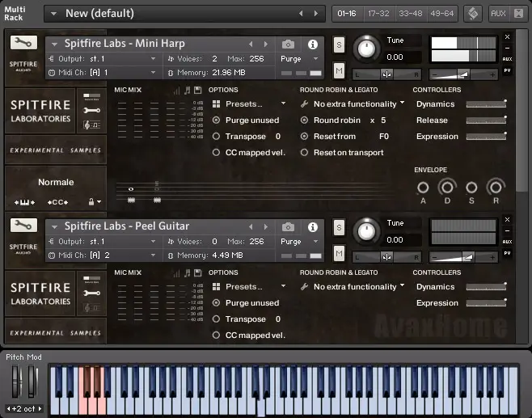Take snapshot camera icon for Peel Guitar
Image resolution: width=532 pixels, height=418 pixels.
pyautogui.click(x=288, y=227)
